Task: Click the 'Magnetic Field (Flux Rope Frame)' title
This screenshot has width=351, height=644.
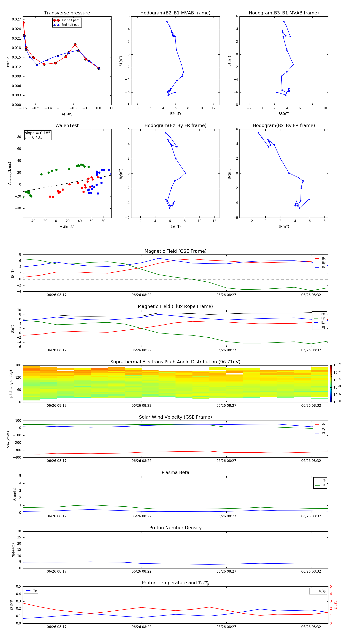Action: (175, 307)
